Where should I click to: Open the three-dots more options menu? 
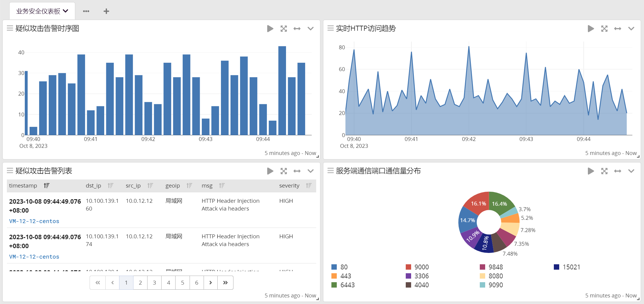(86, 11)
